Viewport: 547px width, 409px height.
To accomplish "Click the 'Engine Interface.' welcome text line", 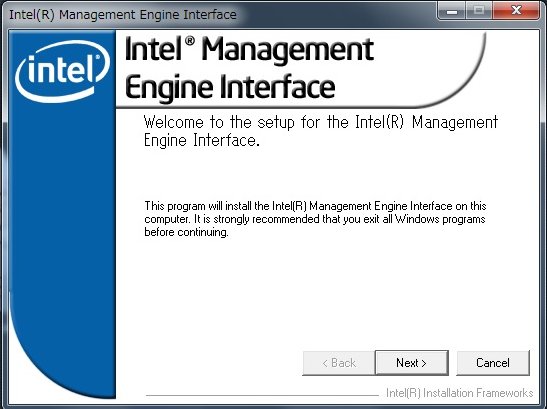I will [202, 141].
